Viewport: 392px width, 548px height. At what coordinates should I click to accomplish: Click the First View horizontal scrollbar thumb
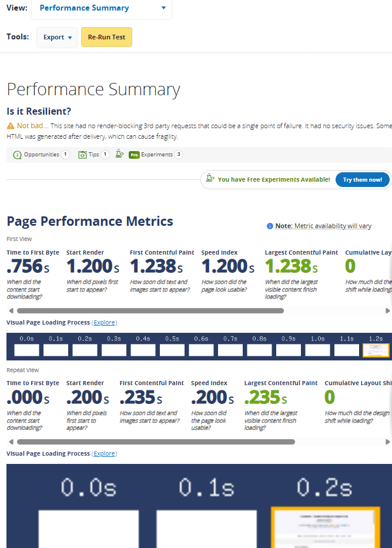(x=150, y=310)
